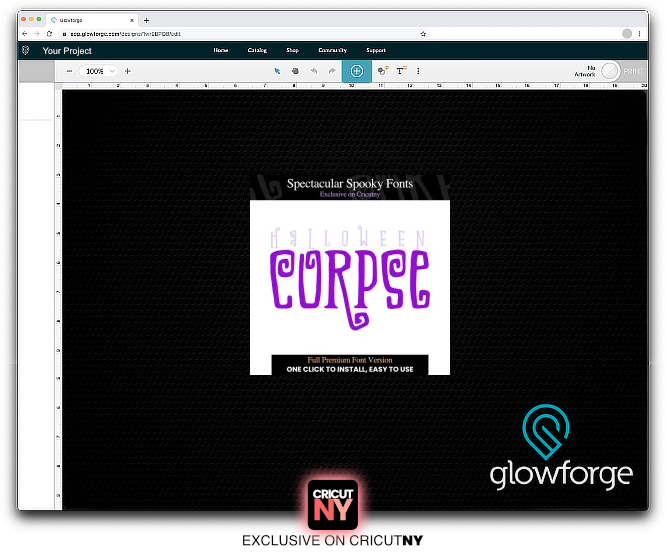Click the No Artwork label
The image size is (666, 552).
585,71
